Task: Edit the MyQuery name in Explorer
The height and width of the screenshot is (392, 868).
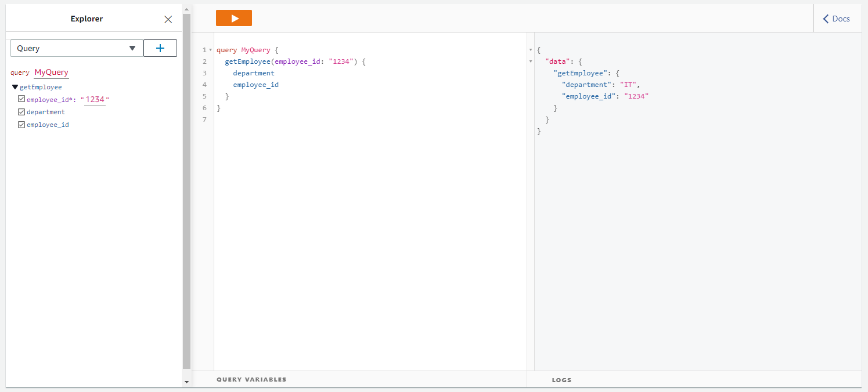Action: click(51, 72)
